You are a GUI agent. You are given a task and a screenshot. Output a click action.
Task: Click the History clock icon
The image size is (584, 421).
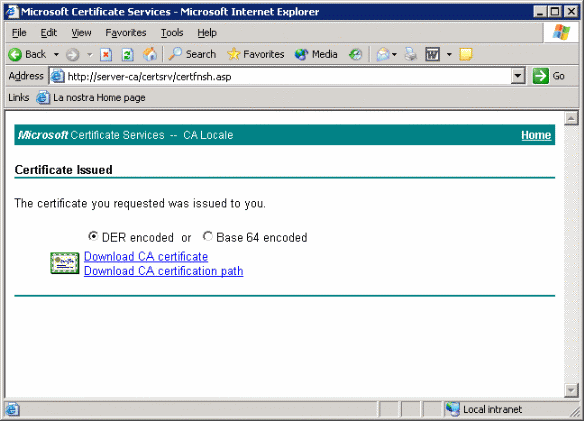pyautogui.click(x=355, y=55)
